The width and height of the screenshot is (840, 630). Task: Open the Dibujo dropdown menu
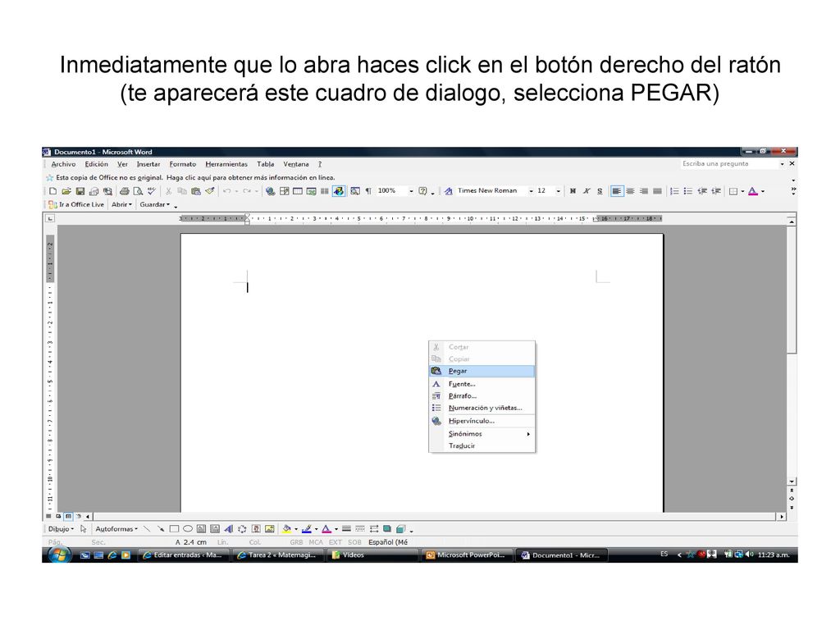[61, 529]
